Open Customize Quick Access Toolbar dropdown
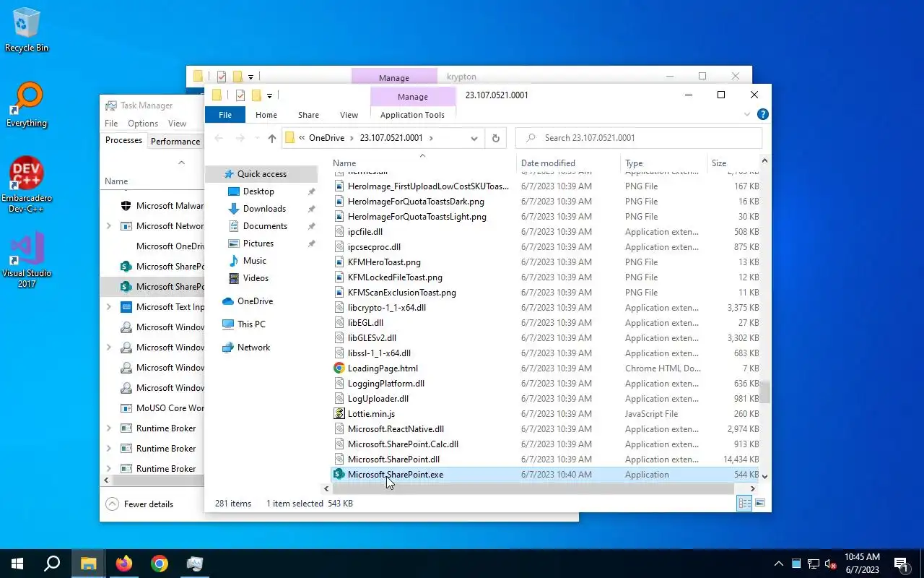The height and width of the screenshot is (578, 924). (x=269, y=95)
